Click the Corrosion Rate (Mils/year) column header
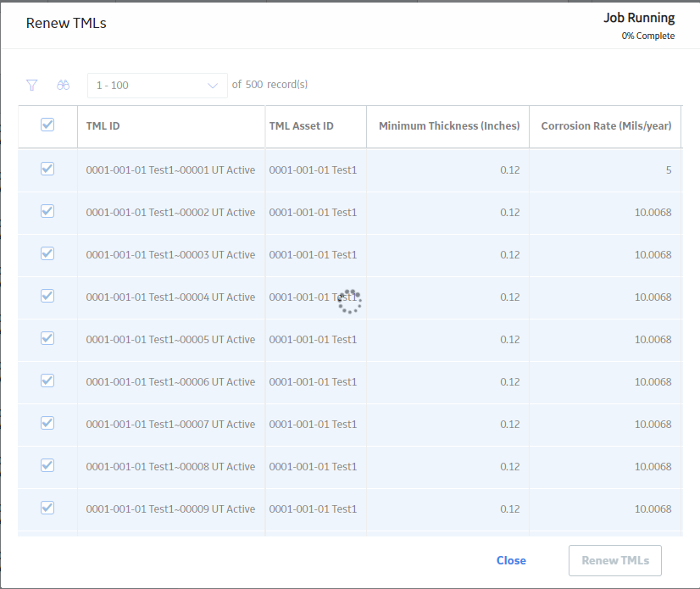Viewport: 700px width, 589px height. 606,126
